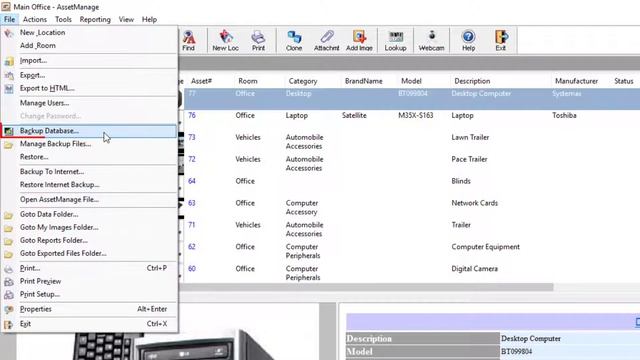Select Backup Database... menu entry

pos(89,131)
